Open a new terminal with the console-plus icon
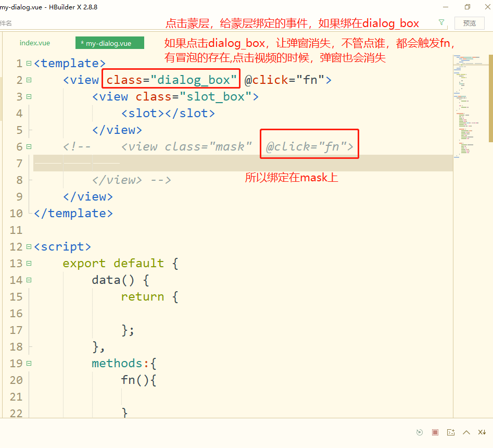 (x=451, y=432)
